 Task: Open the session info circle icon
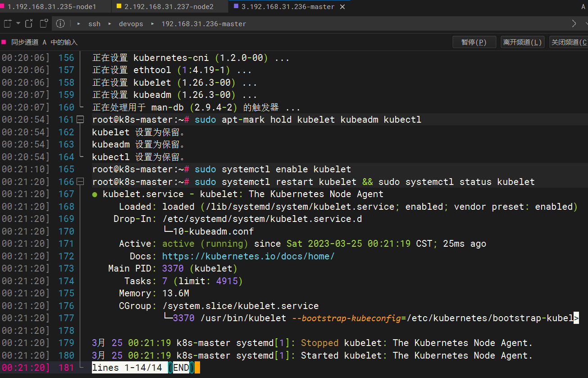click(60, 23)
